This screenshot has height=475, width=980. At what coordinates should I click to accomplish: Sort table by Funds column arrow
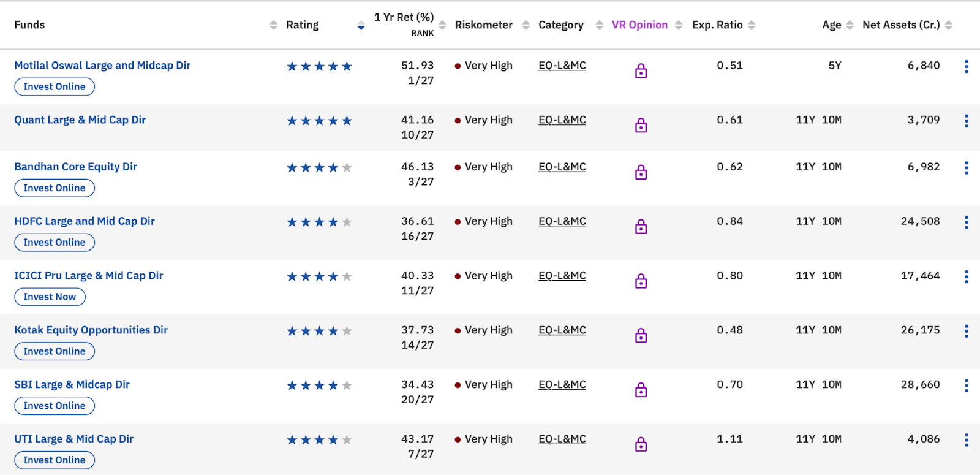pyautogui.click(x=273, y=25)
